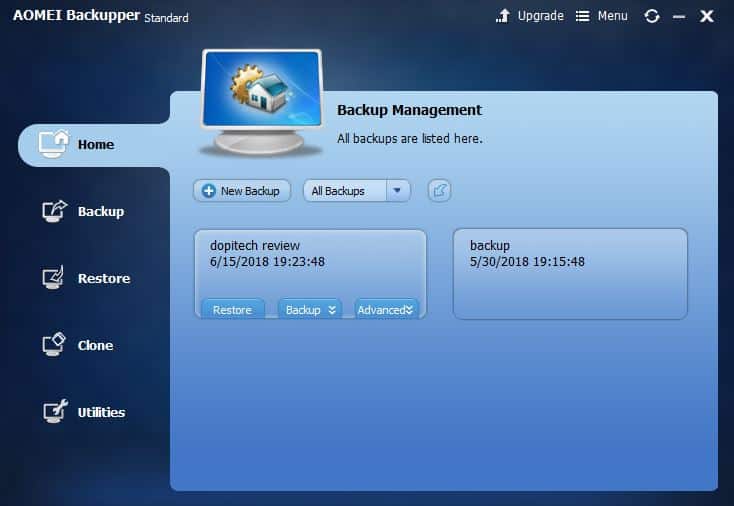Open the Utilities sidebar section

pos(84,412)
